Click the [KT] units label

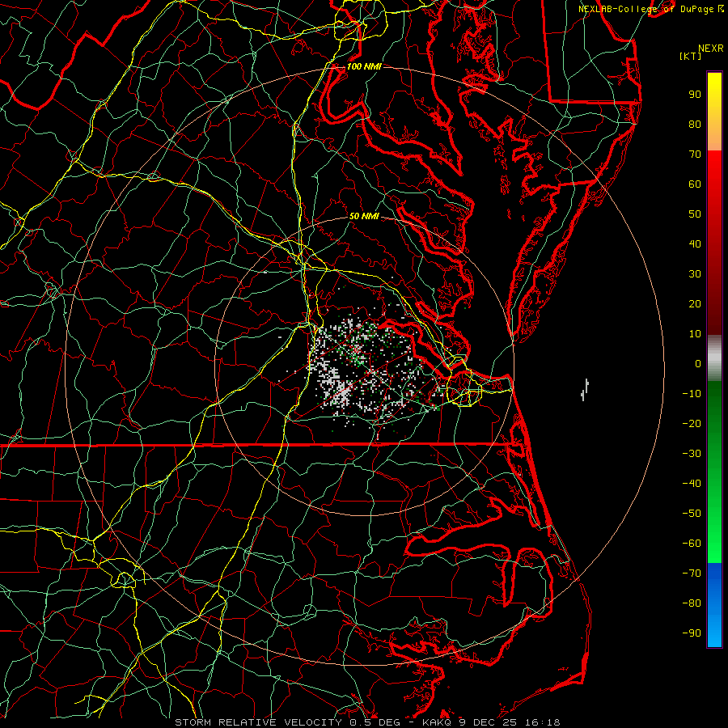(692, 57)
